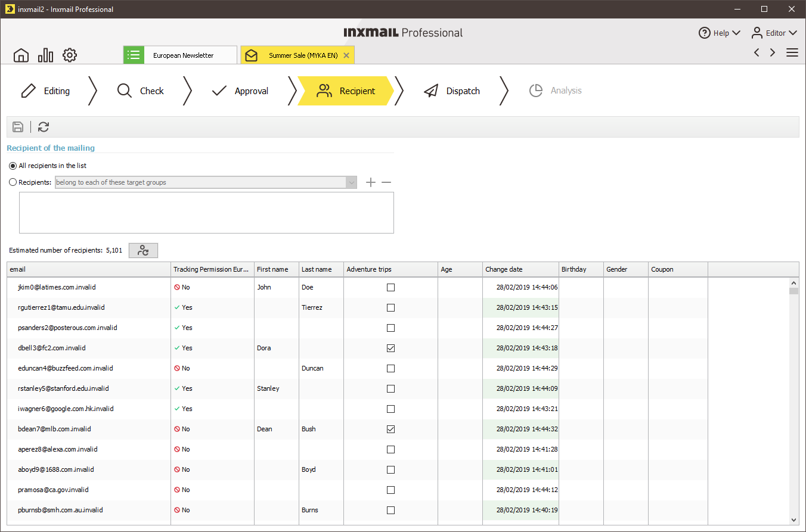This screenshot has height=532, width=806.
Task: Click the target groups list box
Action: pyautogui.click(x=206, y=213)
